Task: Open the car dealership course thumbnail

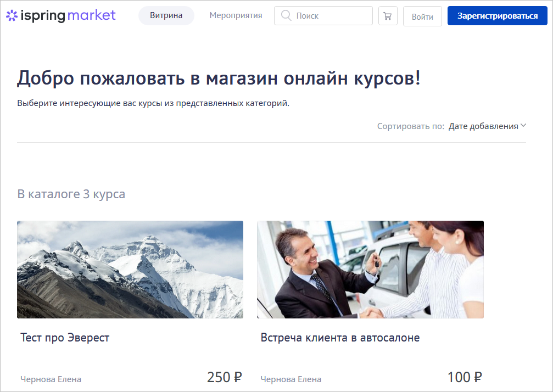Action: pyautogui.click(x=370, y=270)
